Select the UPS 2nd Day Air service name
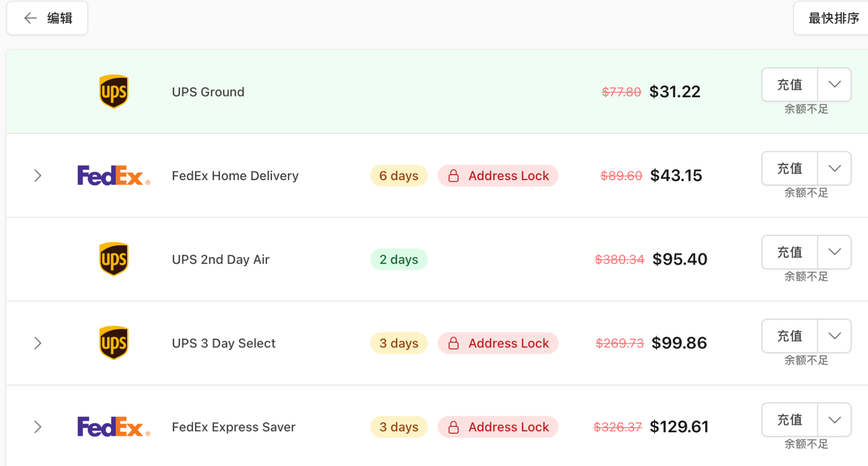The width and height of the screenshot is (868, 466). (x=221, y=260)
